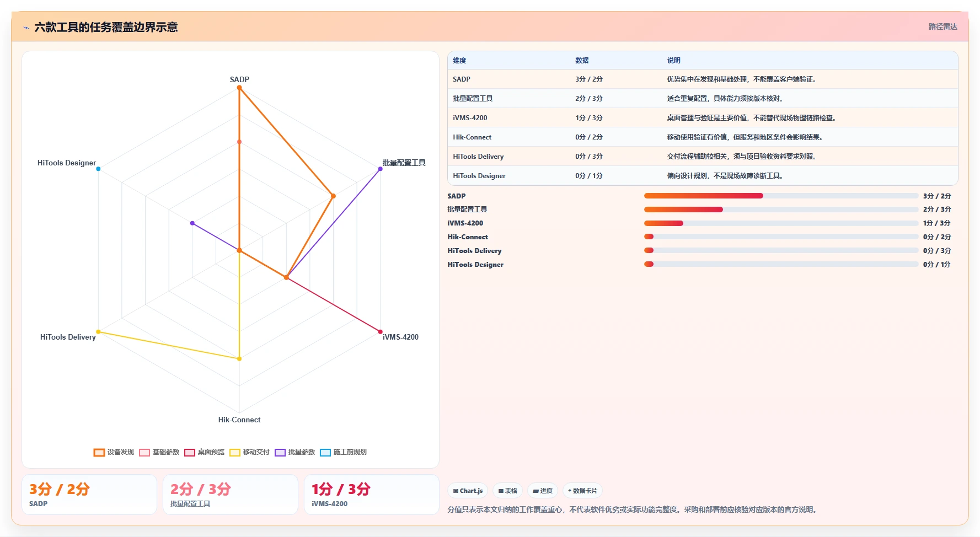Click 优势集中在发现和基础处理 description cell
Screen dimensions: 980x537
(742, 79)
